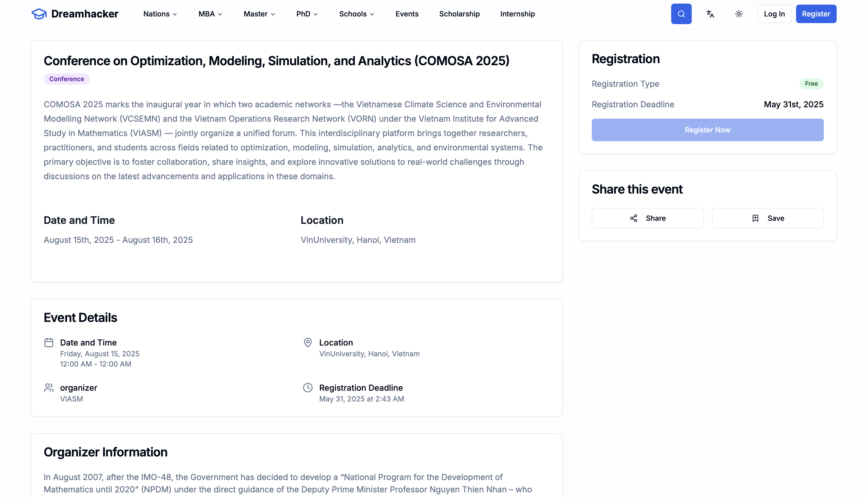This screenshot has width=868, height=497.
Task: Click the Dreamhacker graduation cap logo
Action: tap(39, 14)
